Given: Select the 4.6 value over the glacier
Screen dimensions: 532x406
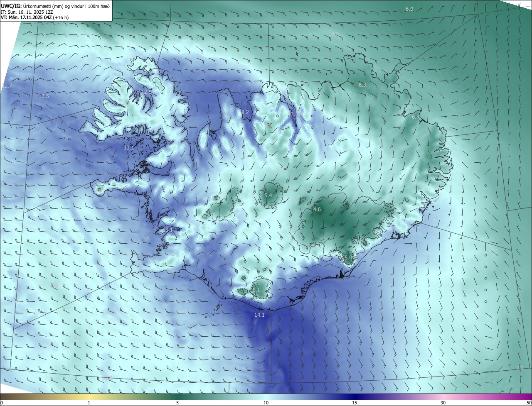Looking at the screenshot, I should 317,210.
